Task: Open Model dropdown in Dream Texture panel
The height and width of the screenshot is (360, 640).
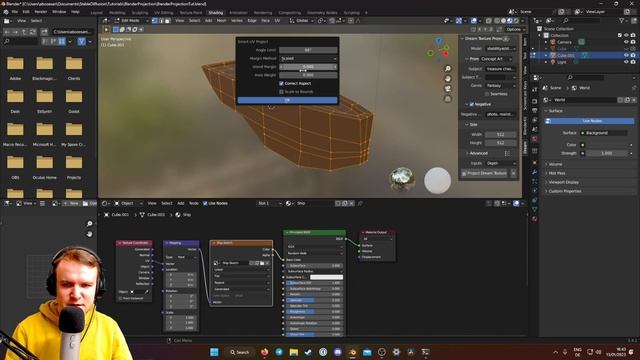Action: click(x=500, y=49)
